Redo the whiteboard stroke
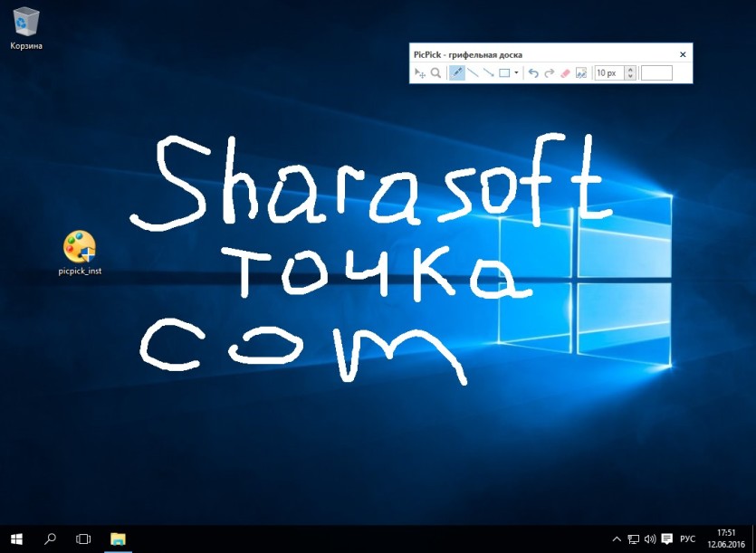Screen dimensions: 756x553 click(x=550, y=73)
